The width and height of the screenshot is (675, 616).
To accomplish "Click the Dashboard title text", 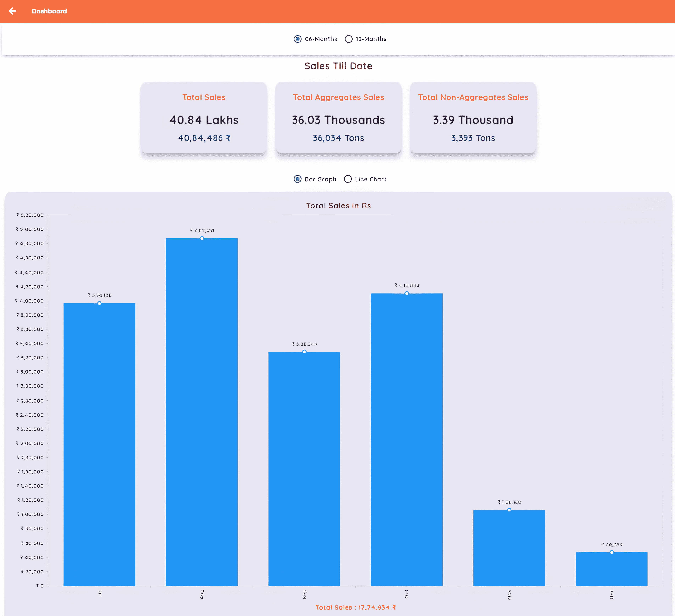I will (49, 11).
